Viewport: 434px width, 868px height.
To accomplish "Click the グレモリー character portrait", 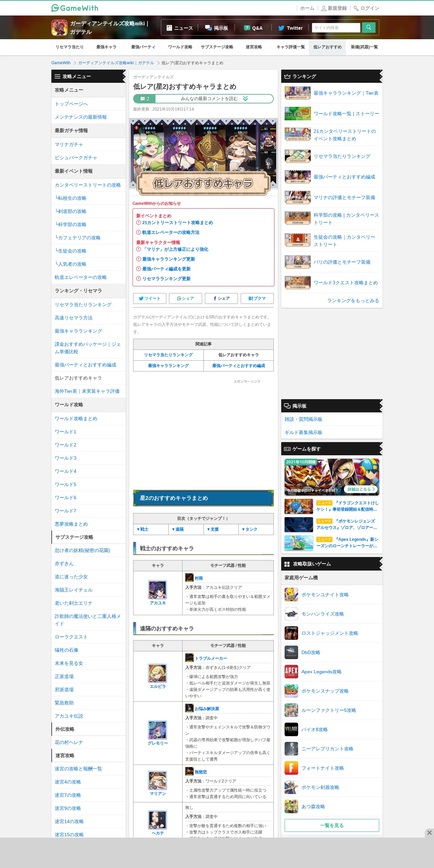I will coord(158,730).
